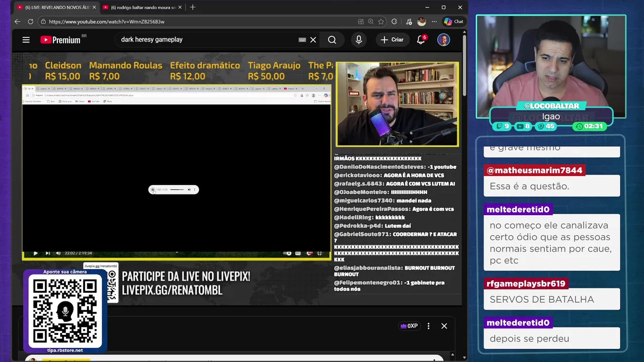Click chat user @miguelcarlos7340
The width and height of the screenshot is (644, 362).
point(364,201)
